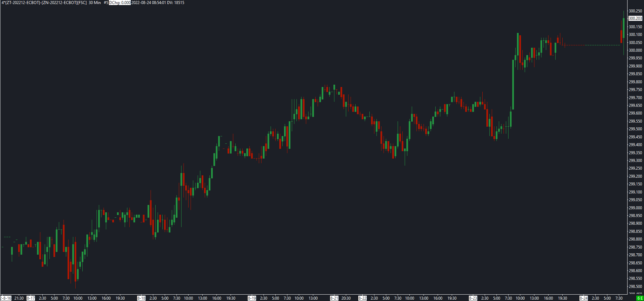Click the 299.450 price scale label
The image size is (644, 301).
point(635,137)
